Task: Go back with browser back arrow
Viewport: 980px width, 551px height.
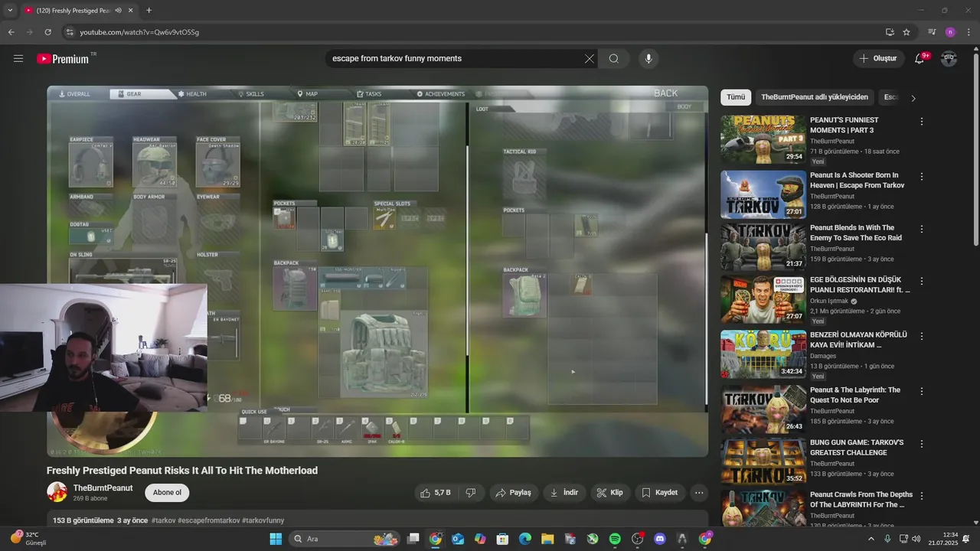Action: tap(11, 32)
